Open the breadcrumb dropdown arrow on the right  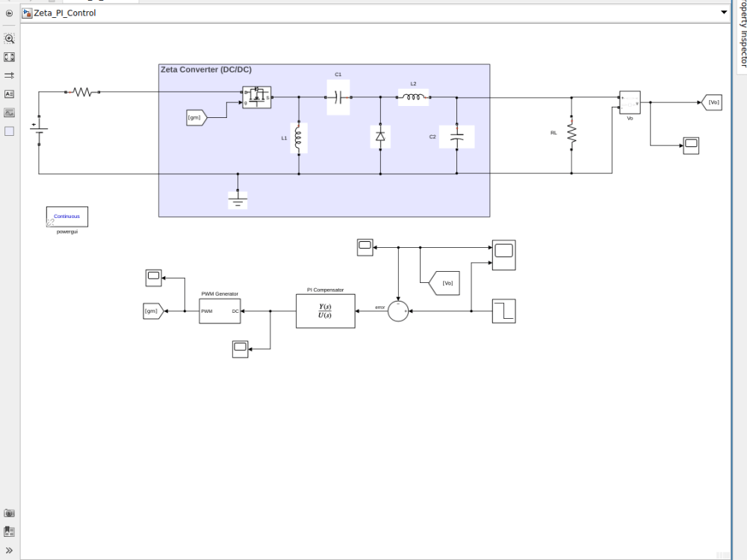click(722, 13)
